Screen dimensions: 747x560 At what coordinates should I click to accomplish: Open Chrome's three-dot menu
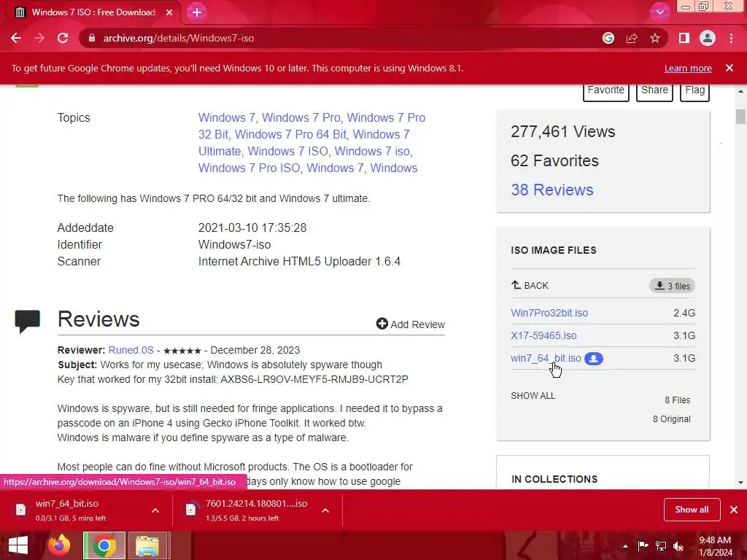pyautogui.click(x=731, y=38)
